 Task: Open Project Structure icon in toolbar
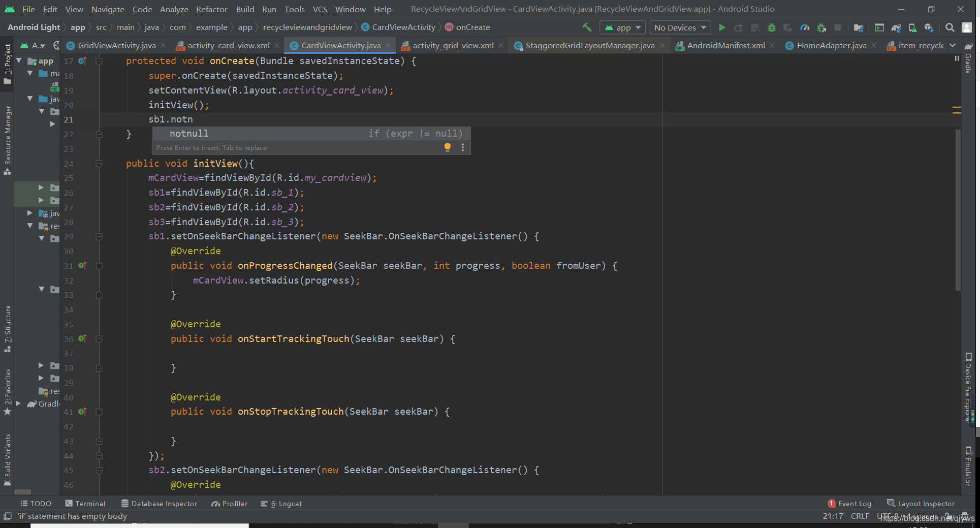click(859, 27)
